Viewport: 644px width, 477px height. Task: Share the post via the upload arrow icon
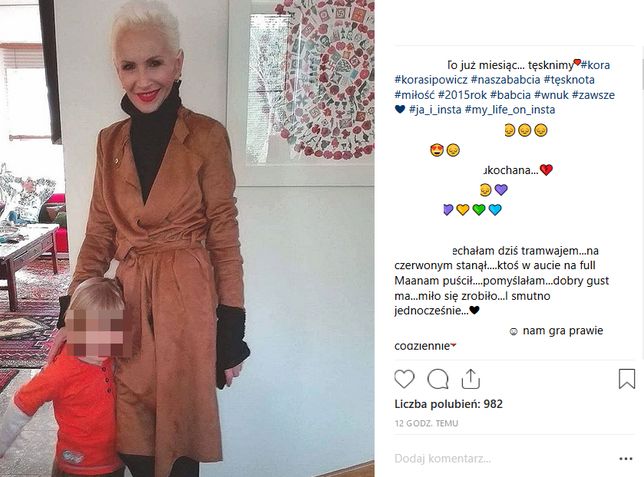[471, 378]
